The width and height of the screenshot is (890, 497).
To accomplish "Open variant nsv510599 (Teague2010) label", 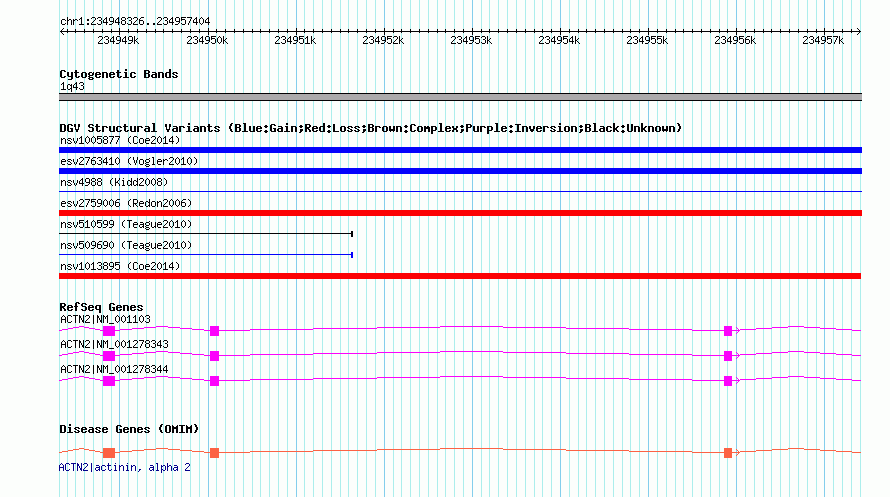I will click(x=126, y=224).
